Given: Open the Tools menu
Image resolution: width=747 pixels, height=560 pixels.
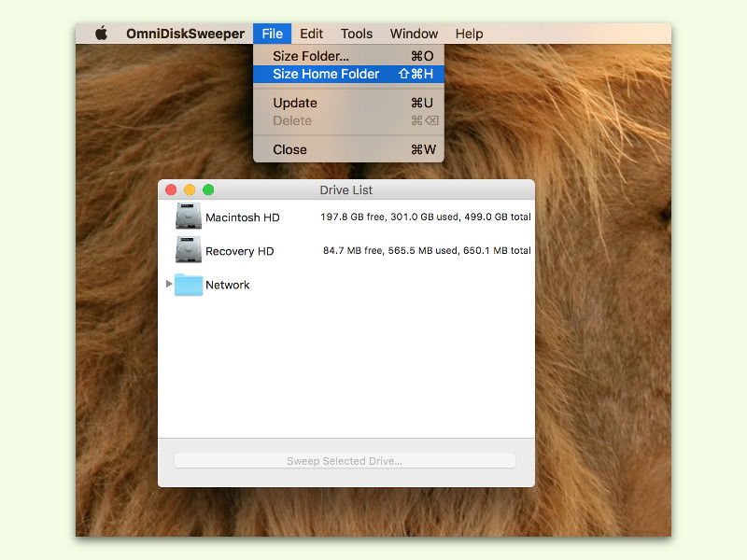Looking at the screenshot, I should [357, 34].
